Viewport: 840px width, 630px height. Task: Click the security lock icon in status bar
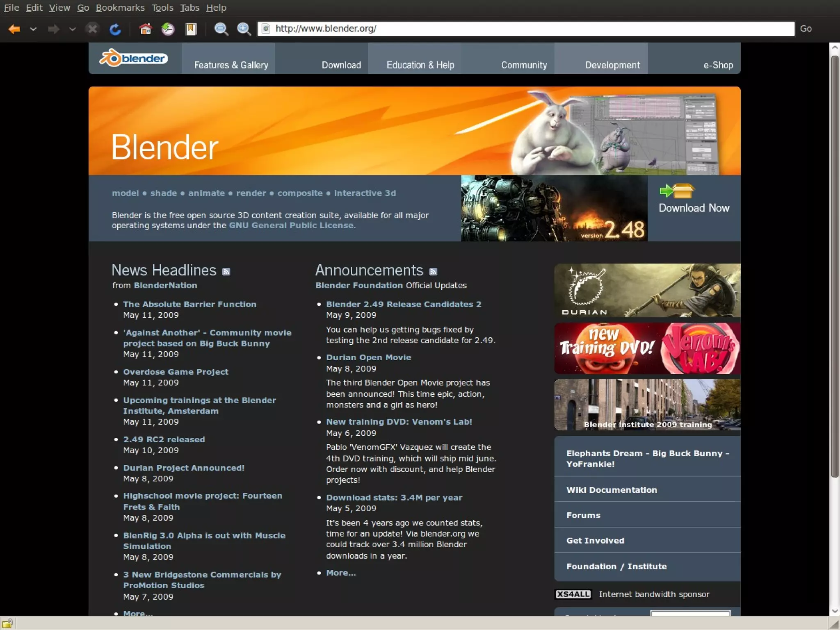7,623
